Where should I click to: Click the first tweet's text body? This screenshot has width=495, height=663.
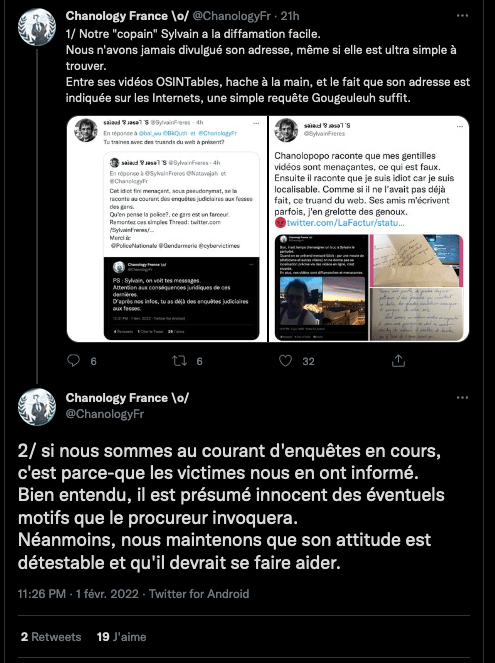[x=268, y=66]
